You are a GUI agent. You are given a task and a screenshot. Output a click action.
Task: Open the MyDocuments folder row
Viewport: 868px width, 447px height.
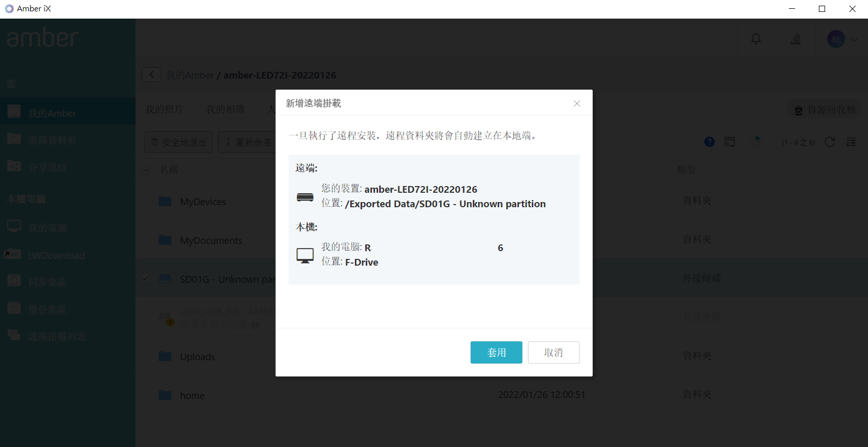click(211, 240)
